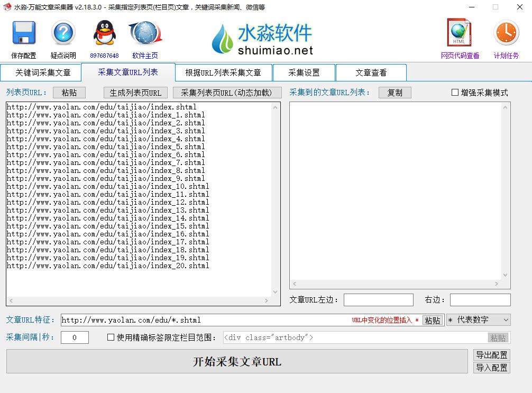Go to the 采集设置 tab
The width and height of the screenshot is (532, 393).
click(x=304, y=72)
